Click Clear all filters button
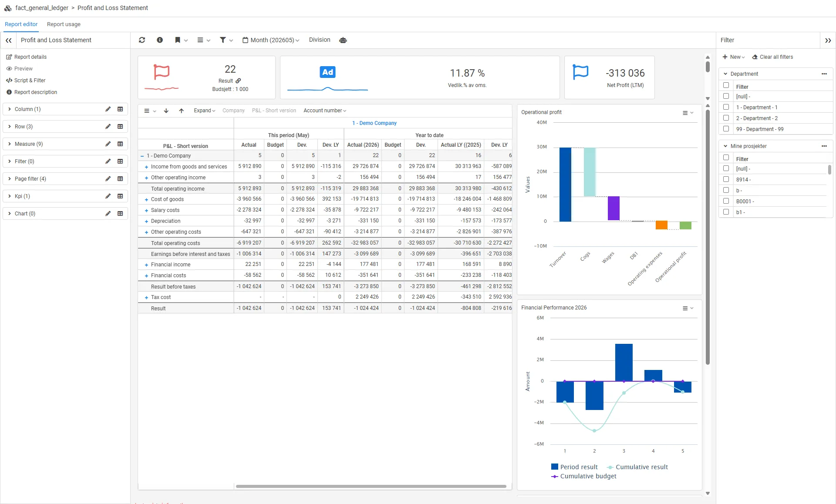This screenshot has width=836, height=504. point(772,57)
